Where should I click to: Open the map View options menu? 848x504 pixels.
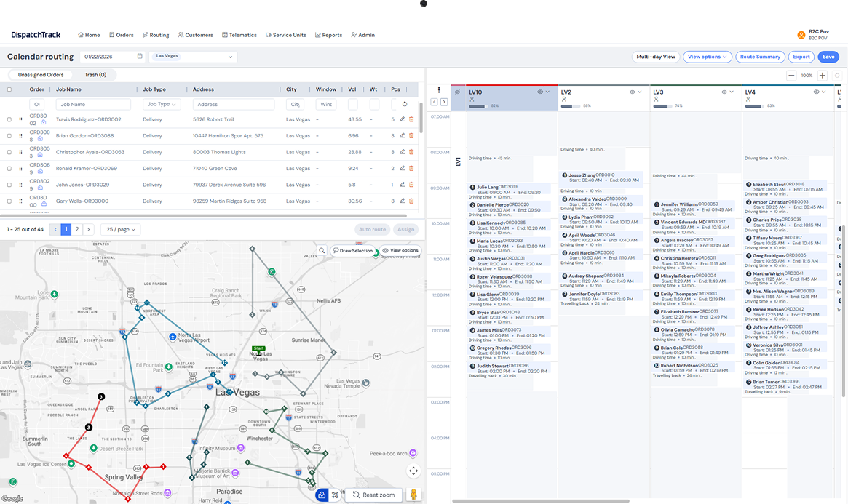[x=400, y=251]
